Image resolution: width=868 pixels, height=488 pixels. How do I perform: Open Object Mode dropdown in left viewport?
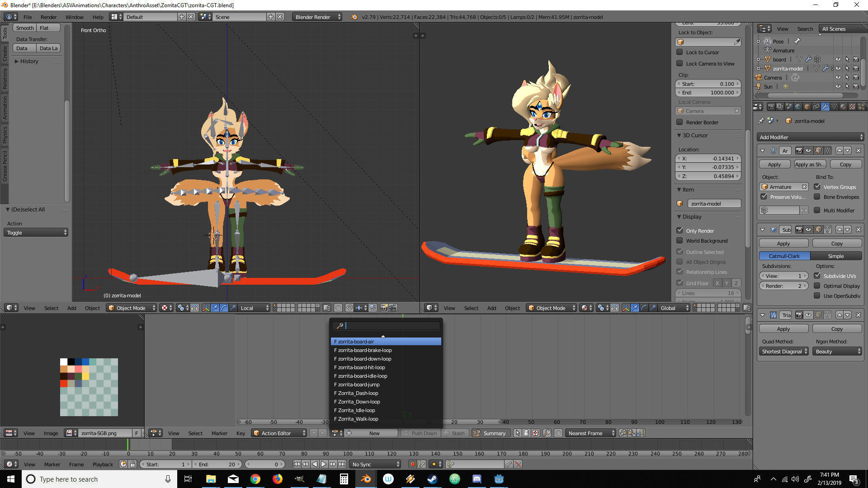click(132, 308)
